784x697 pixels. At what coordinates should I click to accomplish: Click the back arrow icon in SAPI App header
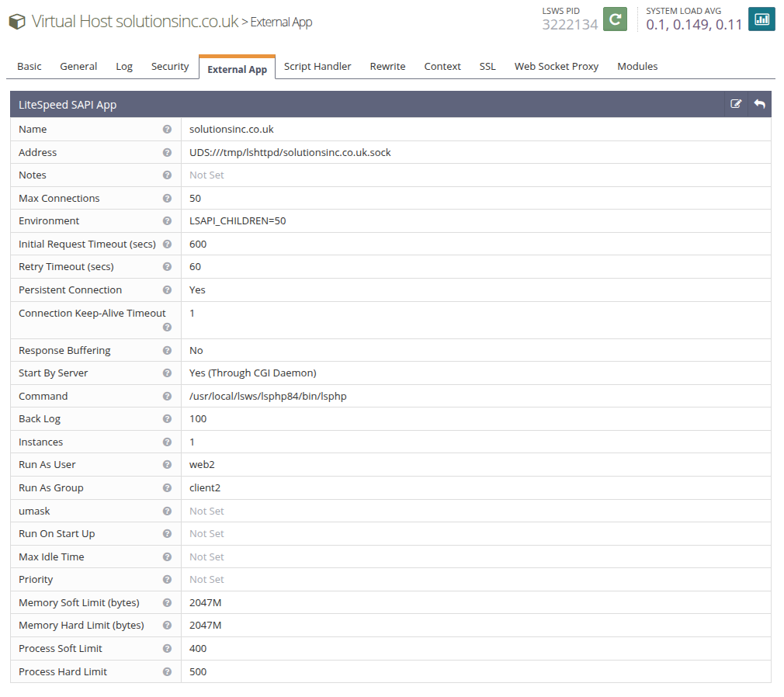coord(759,104)
